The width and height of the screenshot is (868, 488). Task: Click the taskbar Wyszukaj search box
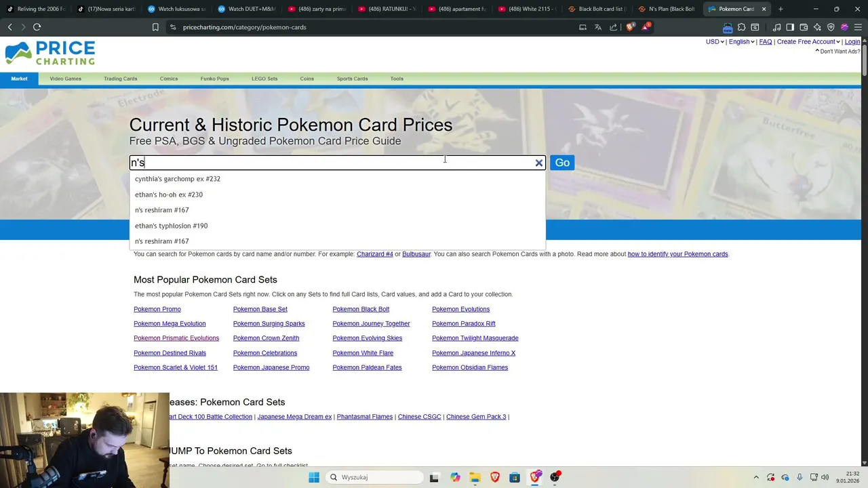(374, 477)
